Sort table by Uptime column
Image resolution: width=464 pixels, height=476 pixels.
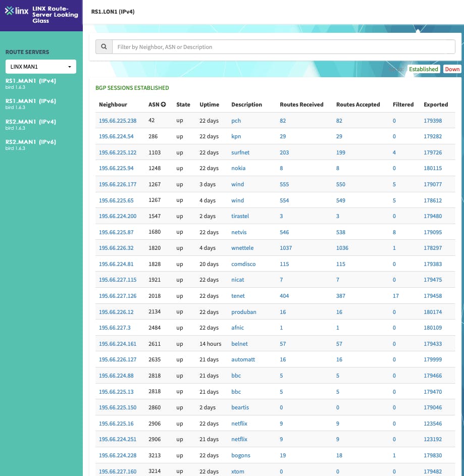pyautogui.click(x=209, y=104)
